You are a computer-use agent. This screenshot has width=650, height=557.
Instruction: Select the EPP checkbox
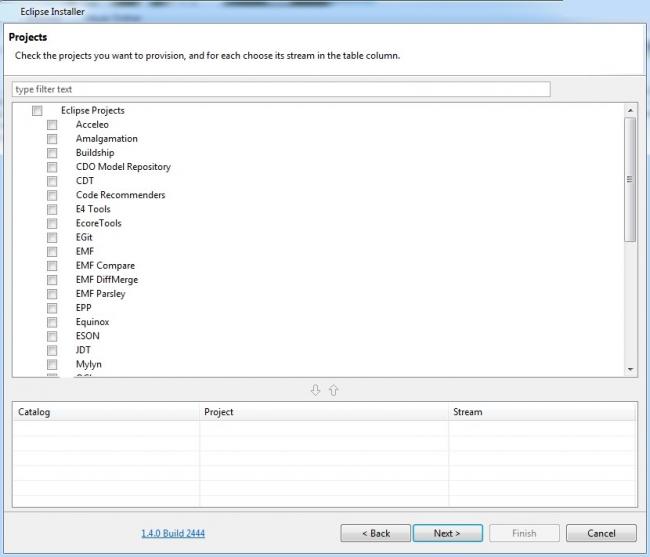tap(52, 308)
